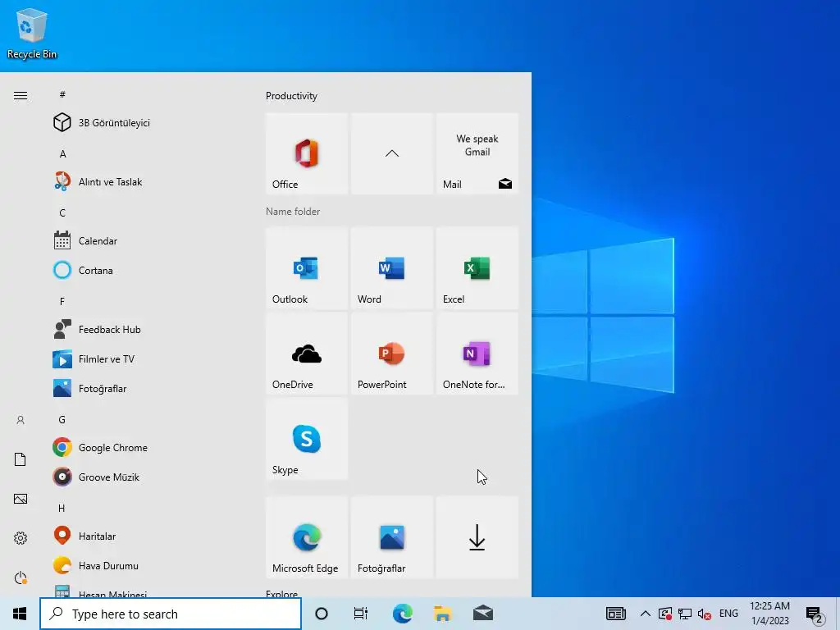
Task: Open the OneDrive tile
Action: tap(307, 354)
